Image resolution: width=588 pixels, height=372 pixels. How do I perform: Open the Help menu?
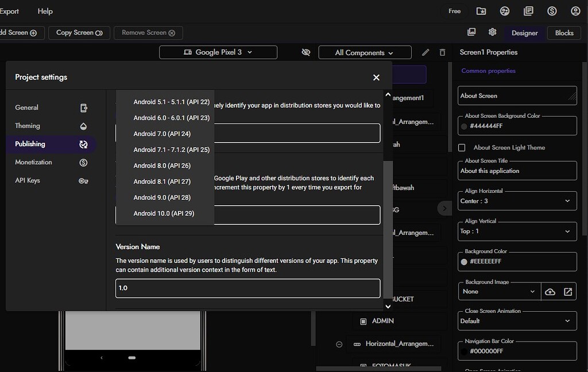[x=45, y=11]
